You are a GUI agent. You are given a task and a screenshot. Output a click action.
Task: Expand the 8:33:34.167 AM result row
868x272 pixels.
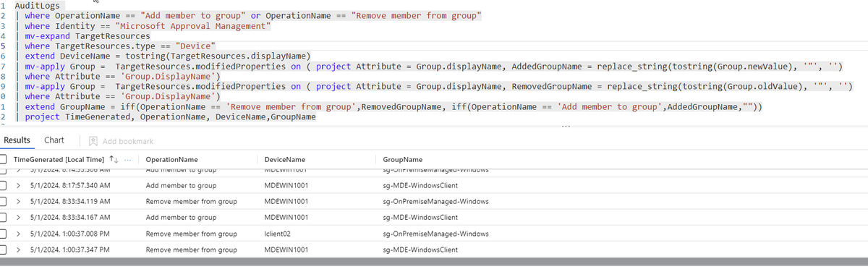pyautogui.click(x=18, y=217)
